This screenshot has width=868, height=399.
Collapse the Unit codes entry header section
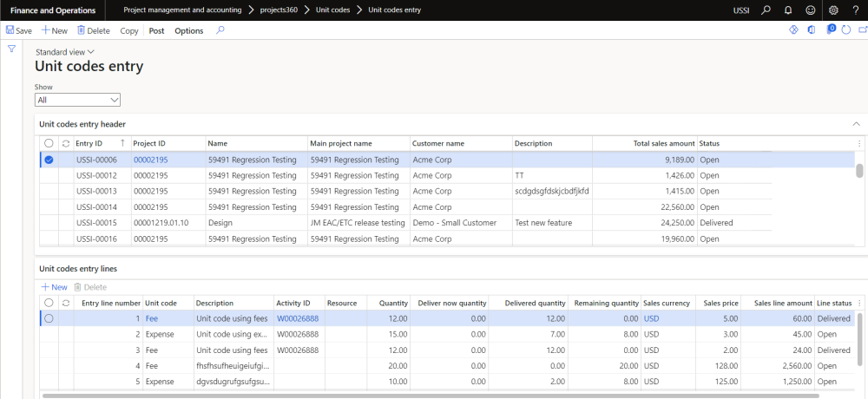point(856,124)
